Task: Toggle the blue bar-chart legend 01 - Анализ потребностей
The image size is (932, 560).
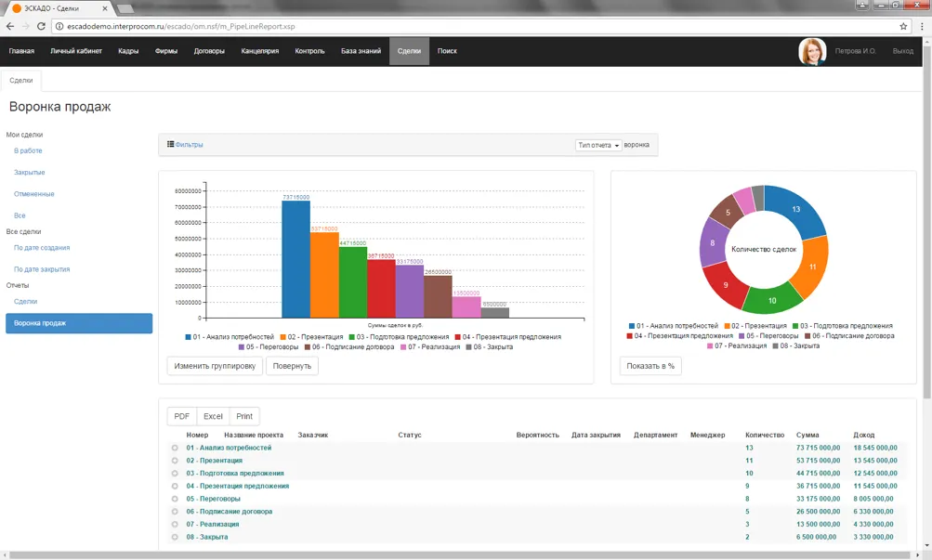Action: click(230, 337)
